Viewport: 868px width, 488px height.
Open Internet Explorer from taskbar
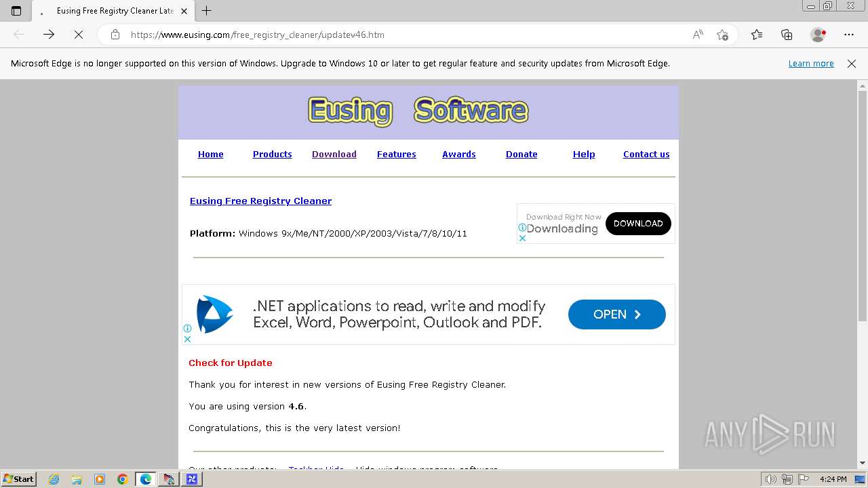54,479
